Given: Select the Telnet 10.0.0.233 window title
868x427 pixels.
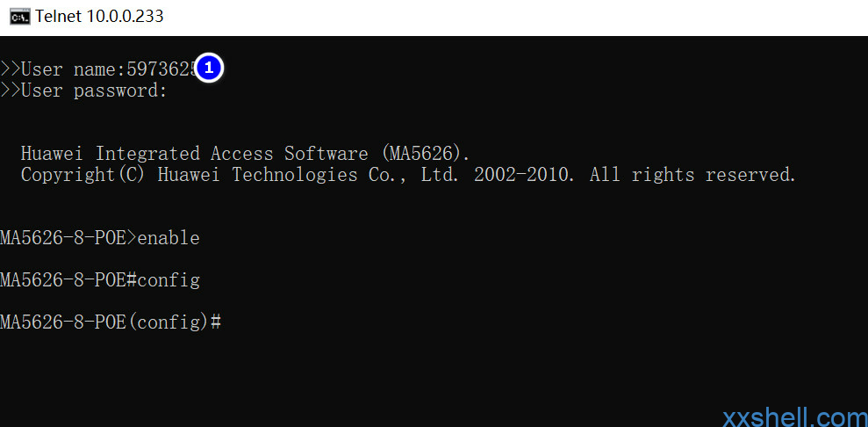Looking at the screenshot, I should pyautogui.click(x=99, y=17).
